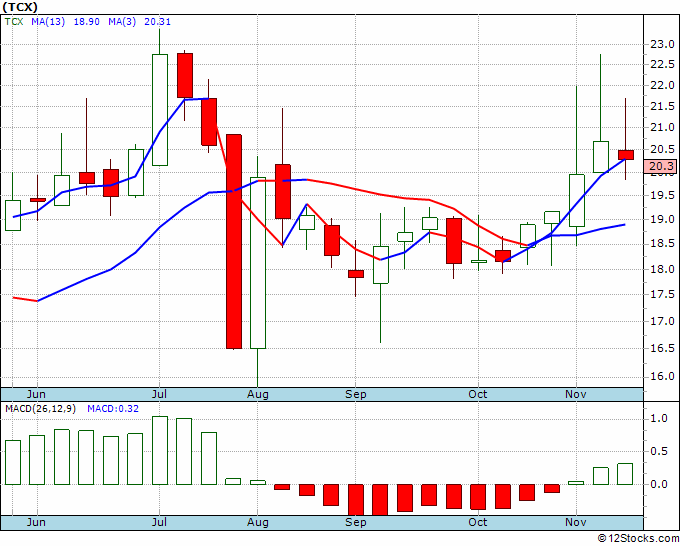680x546 pixels.
Task: Click the 16.0 price axis label
Action: pos(662,376)
